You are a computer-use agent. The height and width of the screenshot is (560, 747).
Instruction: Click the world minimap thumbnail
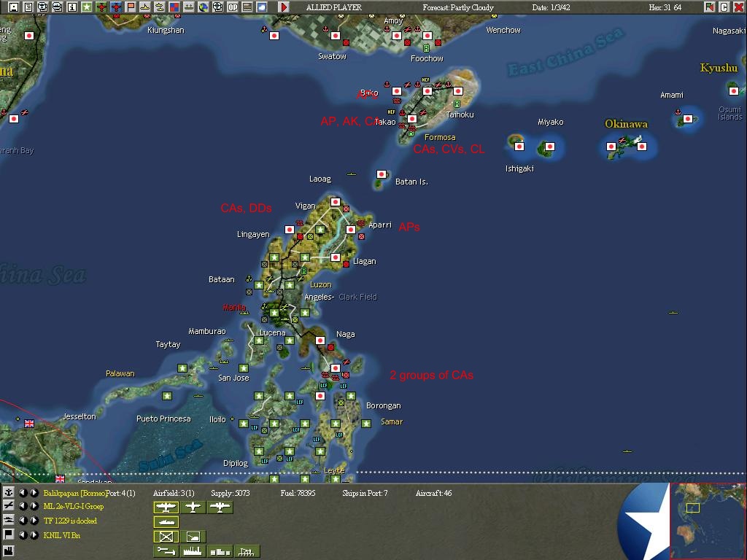(x=708, y=521)
